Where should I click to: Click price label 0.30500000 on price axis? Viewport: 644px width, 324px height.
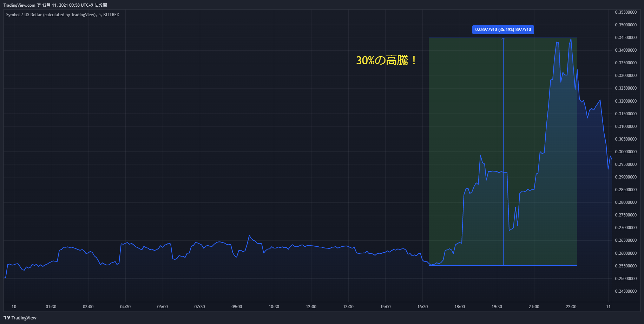tap(626, 139)
